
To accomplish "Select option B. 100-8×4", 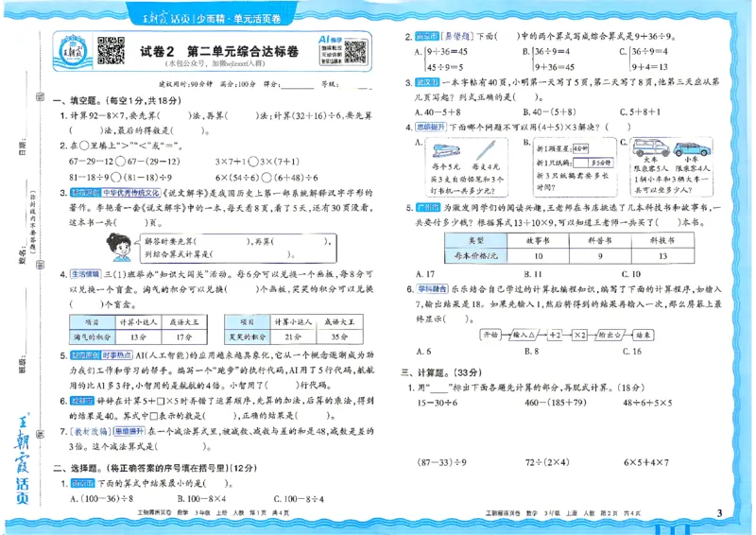I will click(201, 499).
